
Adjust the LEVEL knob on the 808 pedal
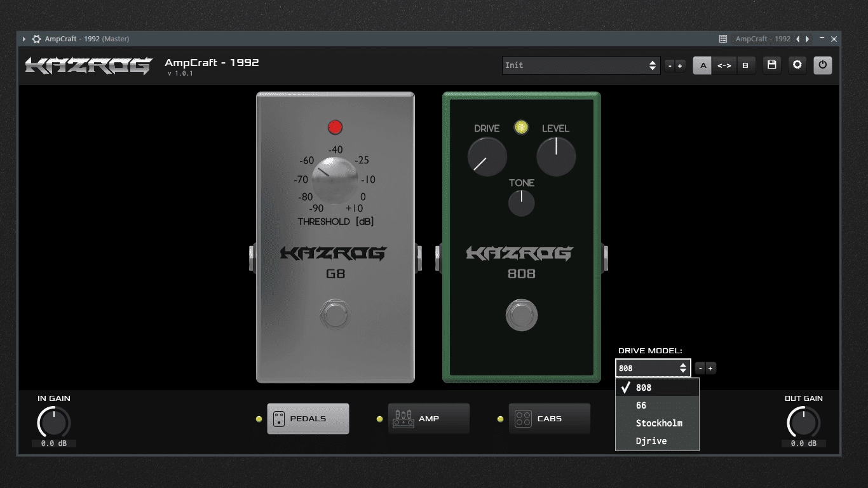click(x=556, y=156)
